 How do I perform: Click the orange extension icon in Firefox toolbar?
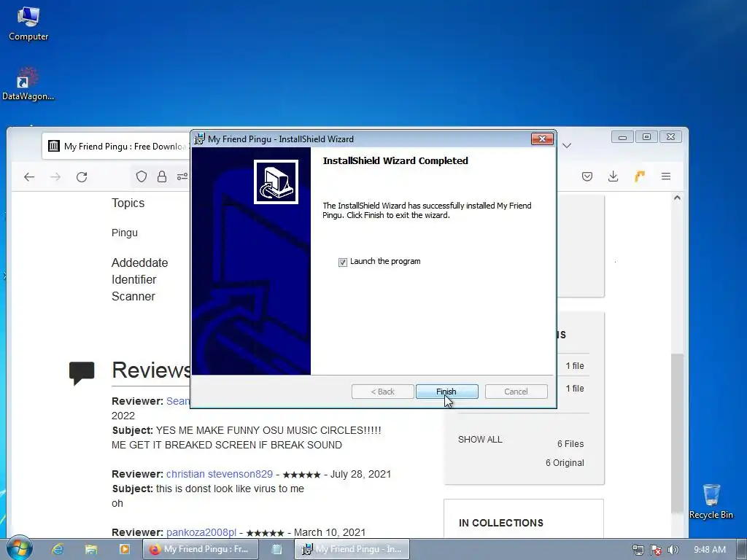(x=639, y=176)
